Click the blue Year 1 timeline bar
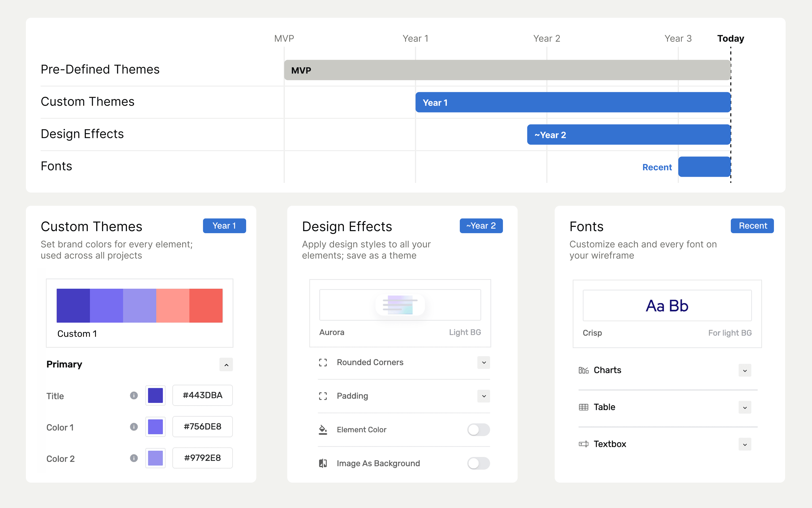Image resolution: width=812 pixels, height=508 pixels. [x=573, y=102]
